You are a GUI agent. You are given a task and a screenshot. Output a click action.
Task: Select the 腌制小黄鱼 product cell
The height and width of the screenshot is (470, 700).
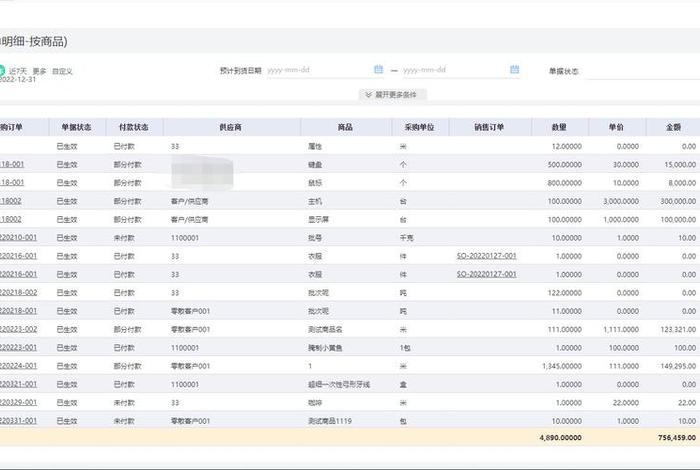pyautogui.click(x=325, y=348)
